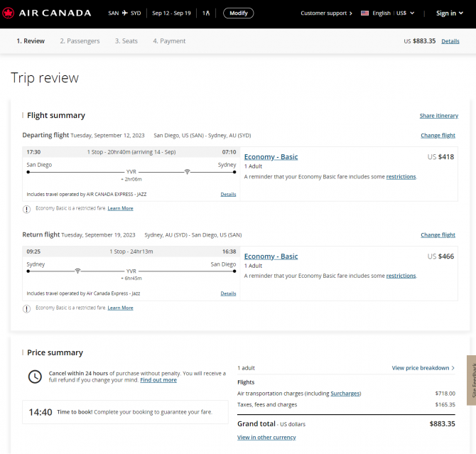Select the 2. Passengers step
Viewport: 476px width, 454px height.
point(80,41)
